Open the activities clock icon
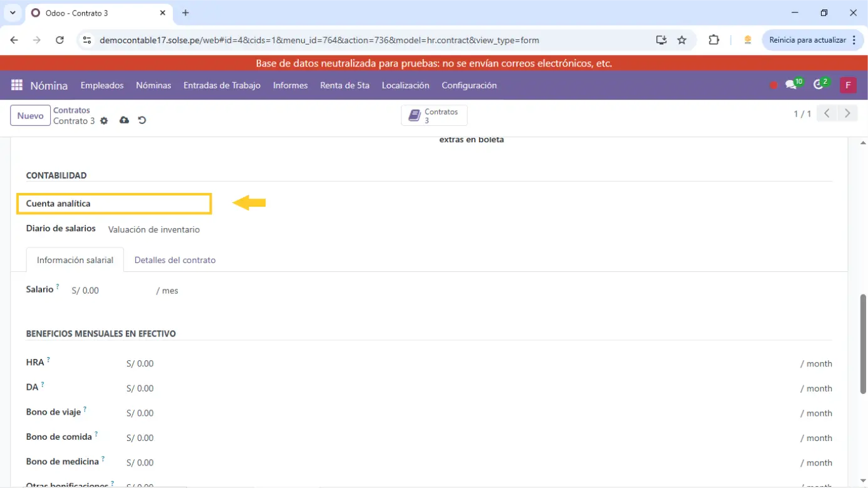The width and height of the screenshot is (868, 488). (819, 85)
